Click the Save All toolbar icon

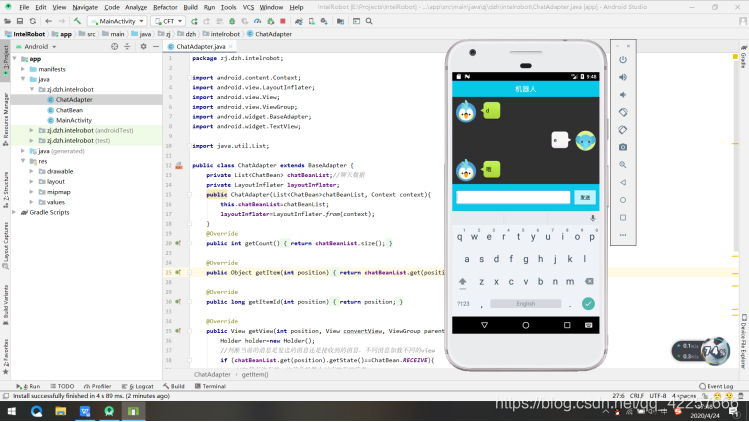[x=20, y=21]
